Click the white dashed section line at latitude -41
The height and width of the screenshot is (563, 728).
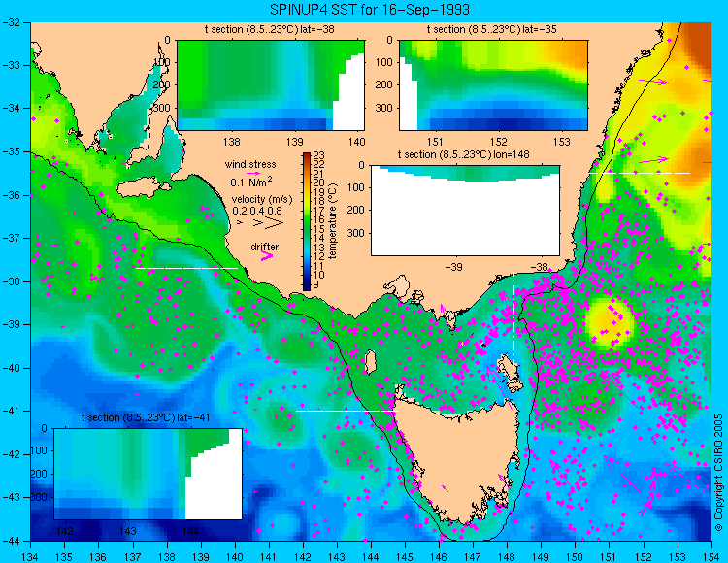[x=347, y=411]
